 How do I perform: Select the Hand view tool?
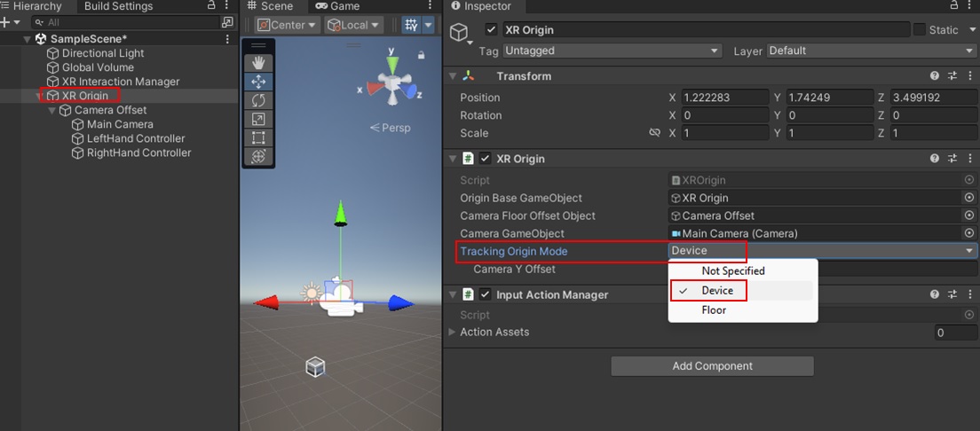click(258, 62)
